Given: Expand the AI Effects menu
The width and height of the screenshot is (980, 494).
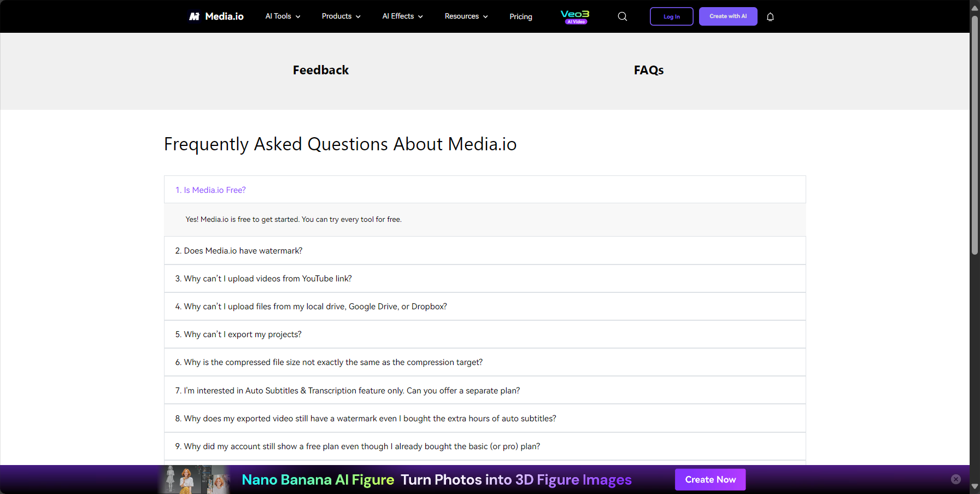Looking at the screenshot, I should (402, 16).
